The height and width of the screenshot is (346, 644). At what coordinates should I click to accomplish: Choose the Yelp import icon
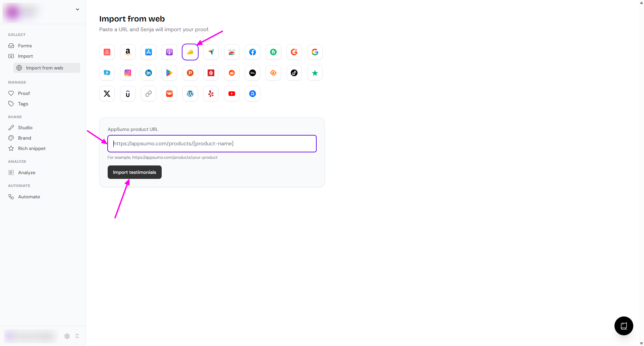click(211, 94)
